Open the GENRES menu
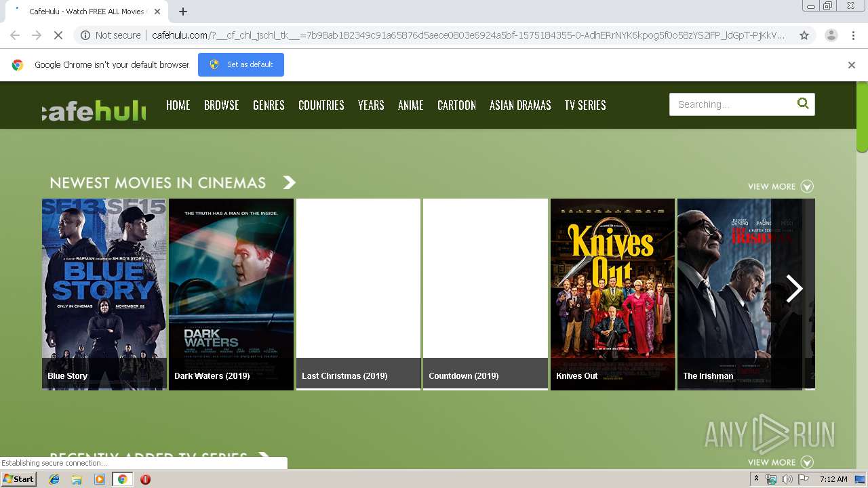 (x=269, y=105)
